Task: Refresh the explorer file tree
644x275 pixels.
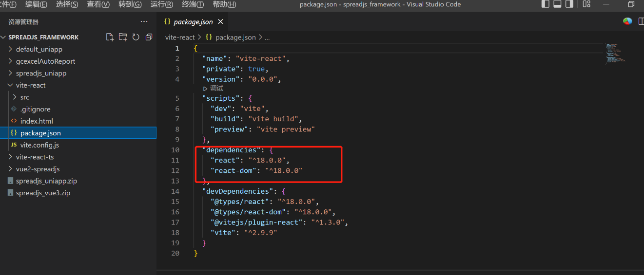Action: [x=136, y=37]
